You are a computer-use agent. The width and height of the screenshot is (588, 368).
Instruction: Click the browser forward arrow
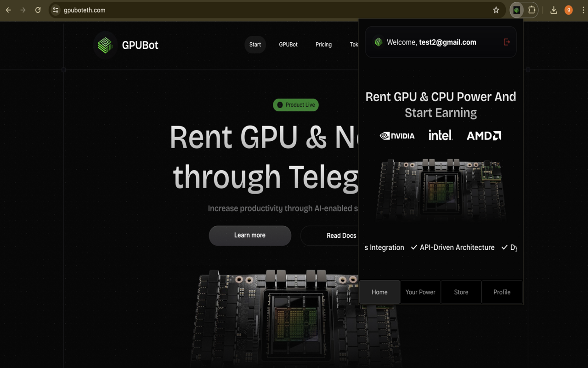(23, 10)
